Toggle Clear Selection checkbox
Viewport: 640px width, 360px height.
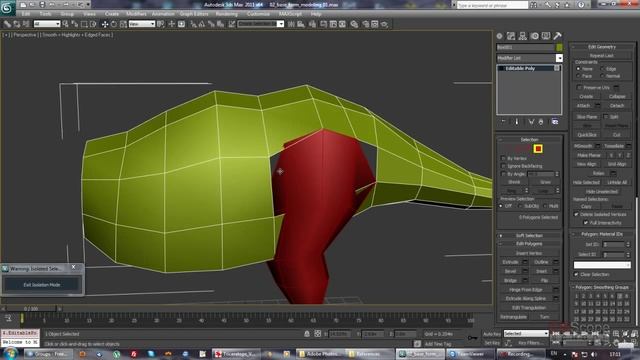tap(576, 275)
